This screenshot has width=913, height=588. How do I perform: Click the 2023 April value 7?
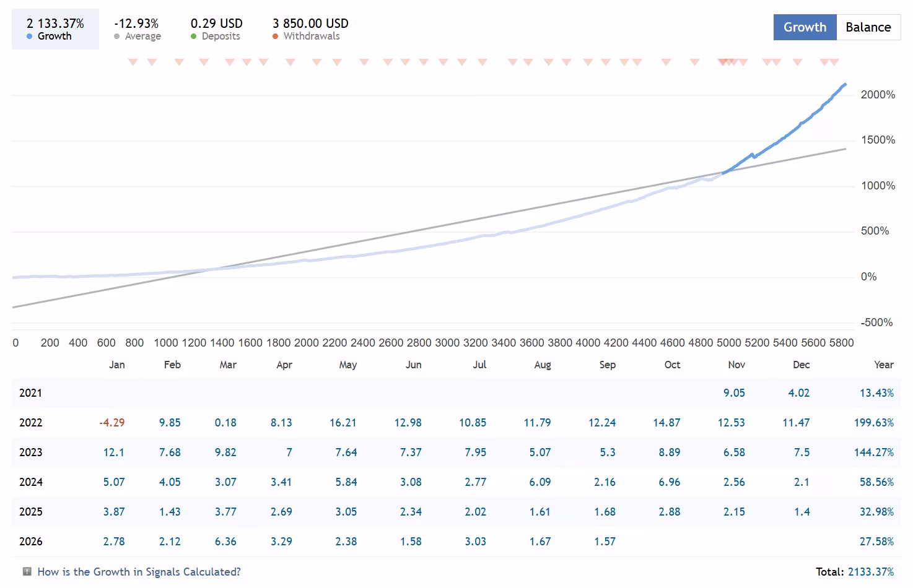[289, 452]
